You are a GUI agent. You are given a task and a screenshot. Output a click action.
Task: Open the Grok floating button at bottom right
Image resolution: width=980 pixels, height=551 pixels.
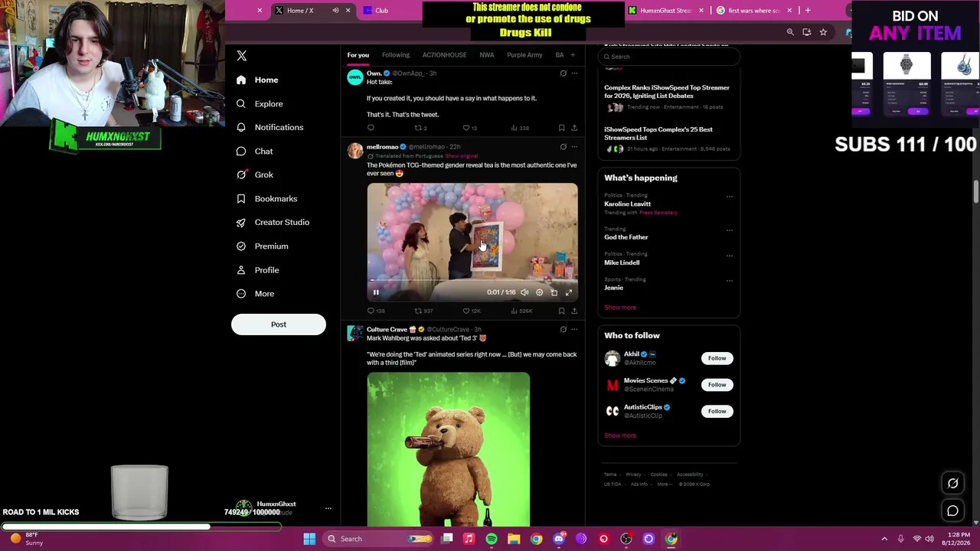[x=952, y=483]
